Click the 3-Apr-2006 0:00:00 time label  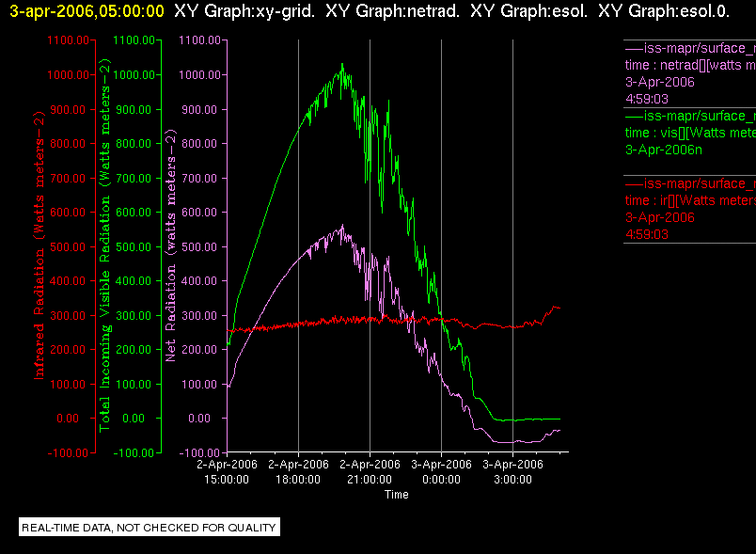pos(441,471)
